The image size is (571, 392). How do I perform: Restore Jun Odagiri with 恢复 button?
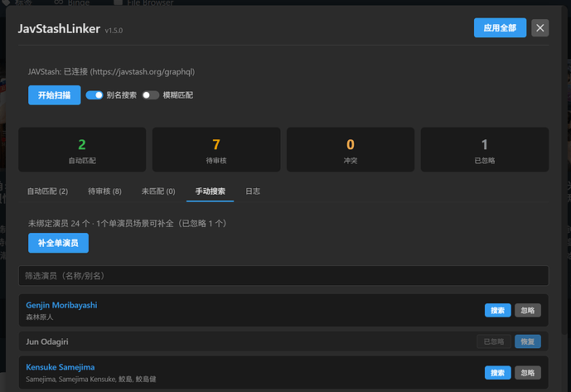click(528, 341)
